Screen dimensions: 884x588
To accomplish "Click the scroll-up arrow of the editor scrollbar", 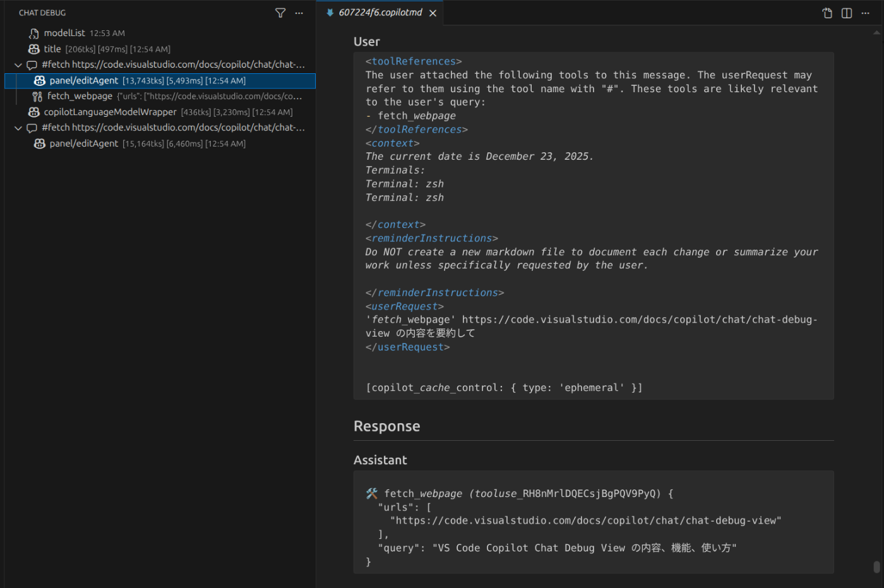I will point(876,32).
